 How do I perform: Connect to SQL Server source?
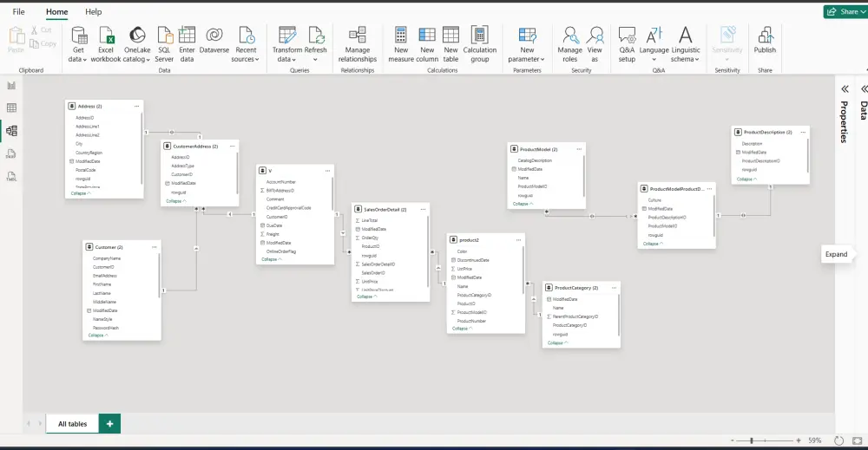pyautogui.click(x=164, y=45)
